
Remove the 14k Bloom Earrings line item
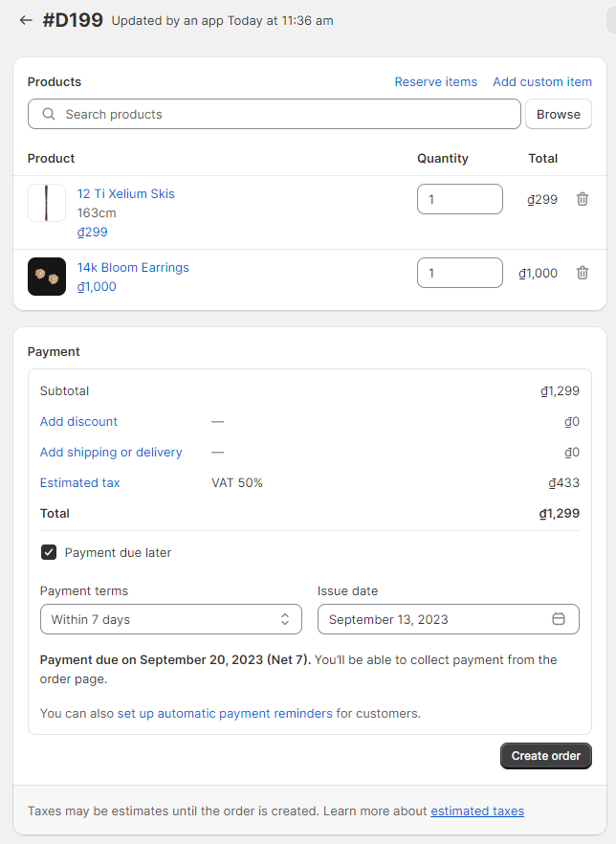pyautogui.click(x=583, y=273)
